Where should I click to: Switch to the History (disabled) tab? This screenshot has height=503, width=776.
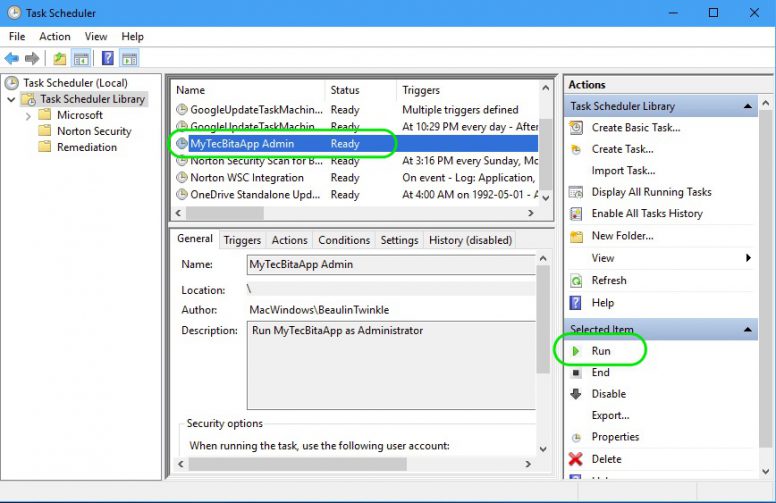click(x=470, y=240)
